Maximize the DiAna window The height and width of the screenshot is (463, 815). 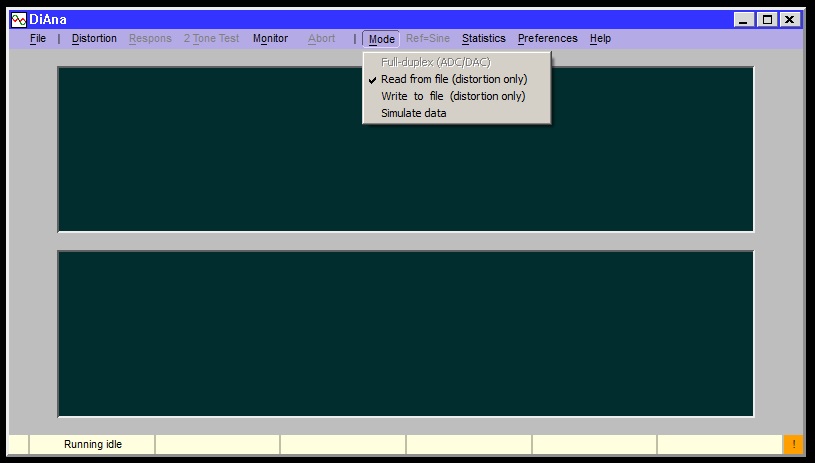coord(767,20)
